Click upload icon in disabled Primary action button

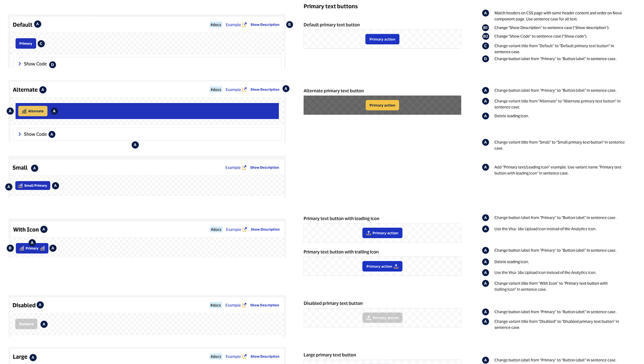coord(368,318)
